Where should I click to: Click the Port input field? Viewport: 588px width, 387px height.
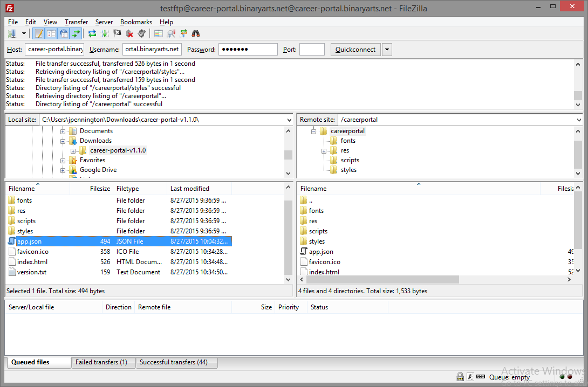(x=312, y=50)
